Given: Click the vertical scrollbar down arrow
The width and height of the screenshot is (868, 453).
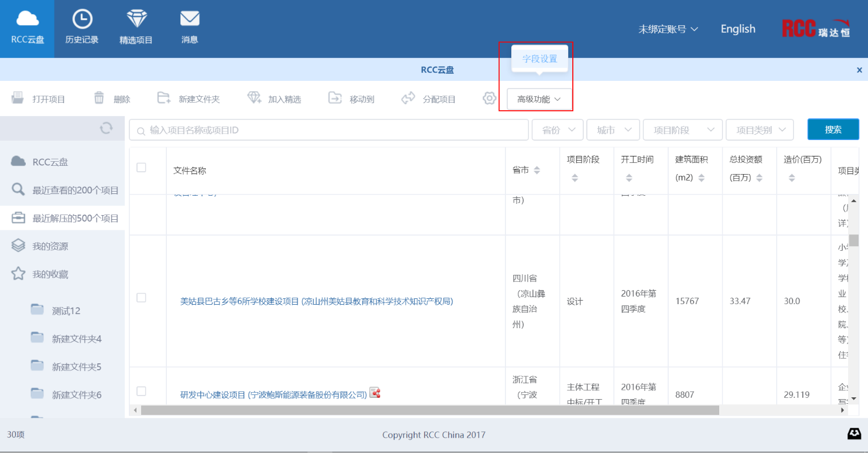Looking at the screenshot, I should [854, 398].
